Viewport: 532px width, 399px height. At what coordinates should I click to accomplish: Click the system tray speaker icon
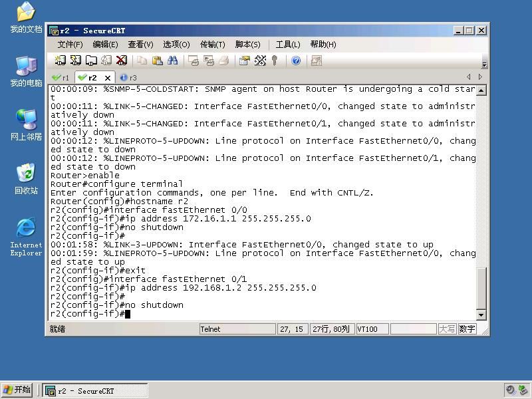(510, 390)
